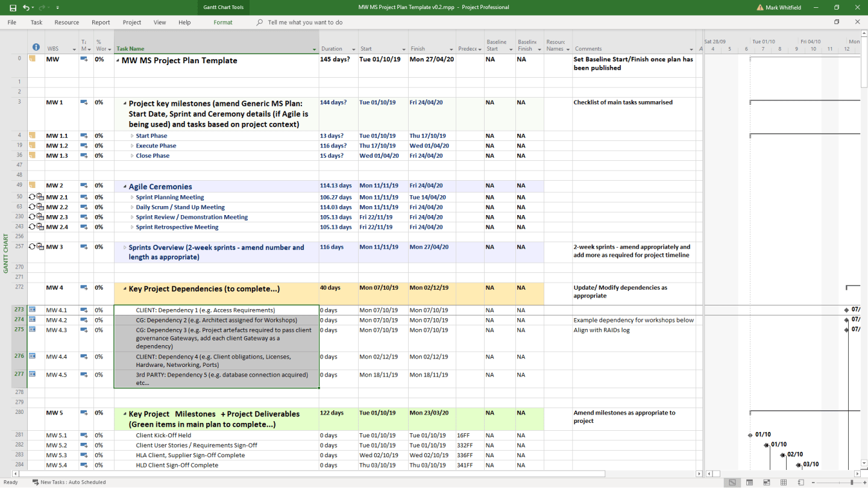The width and height of the screenshot is (868, 488).
Task: Open Report view using its status bar icon
Action: point(800,482)
